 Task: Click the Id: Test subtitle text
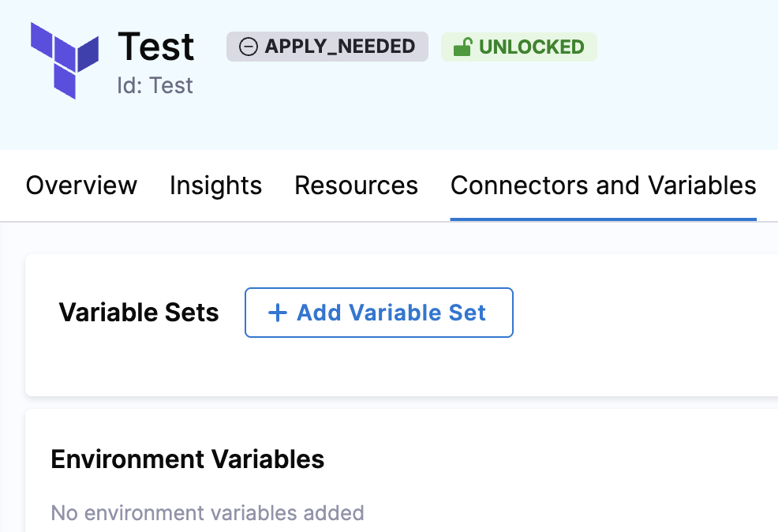click(x=155, y=85)
